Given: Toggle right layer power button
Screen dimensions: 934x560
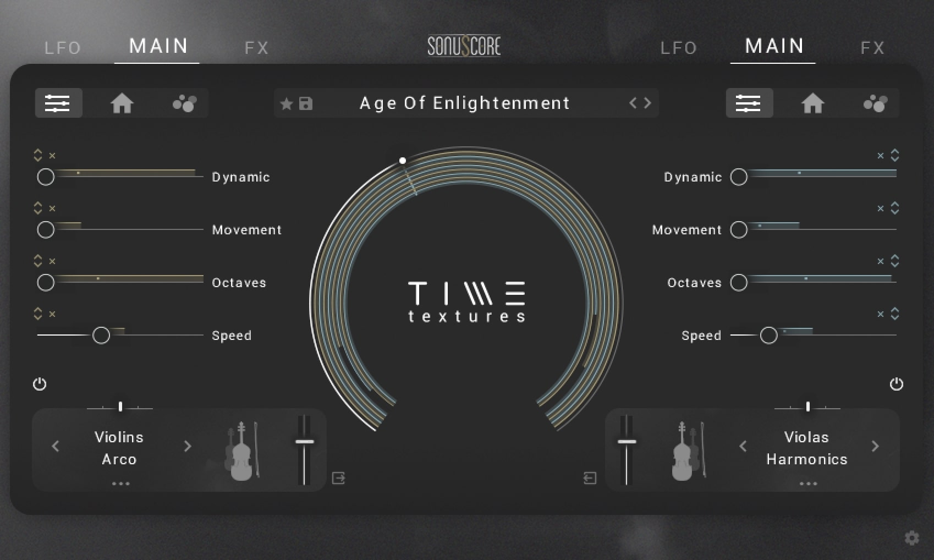Looking at the screenshot, I should 897,384.
